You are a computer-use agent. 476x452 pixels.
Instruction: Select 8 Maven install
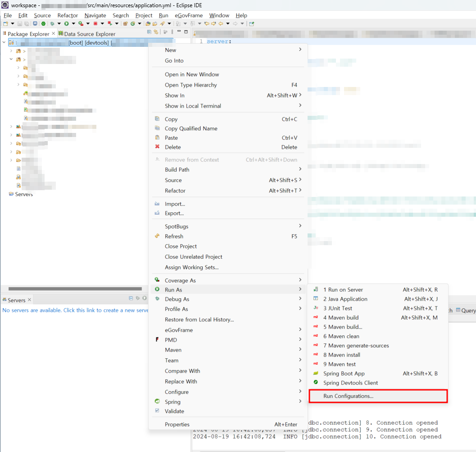378,355
